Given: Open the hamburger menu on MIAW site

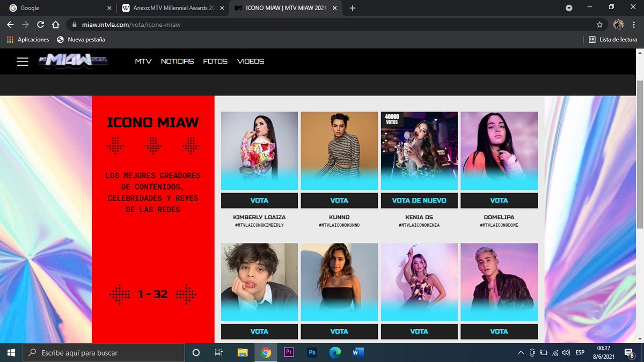Looking at the screenshot, I should [22, 62].
